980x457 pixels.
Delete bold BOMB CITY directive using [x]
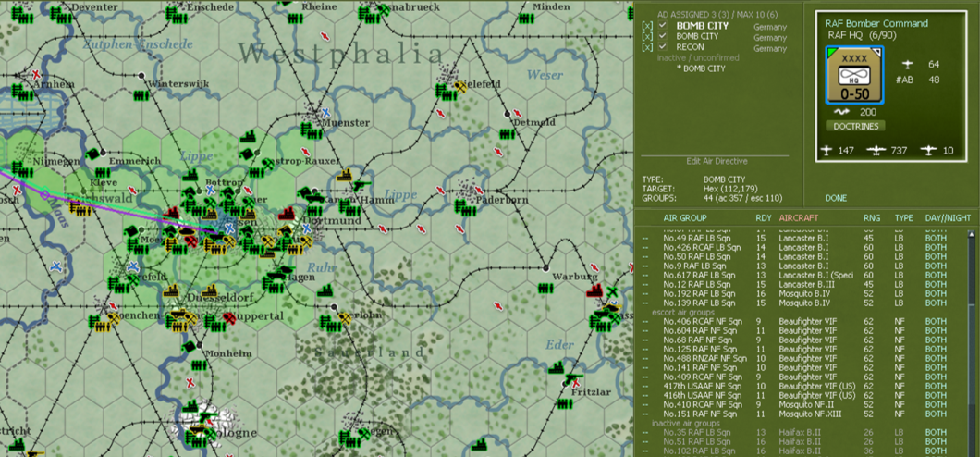[x=647, y=26]
